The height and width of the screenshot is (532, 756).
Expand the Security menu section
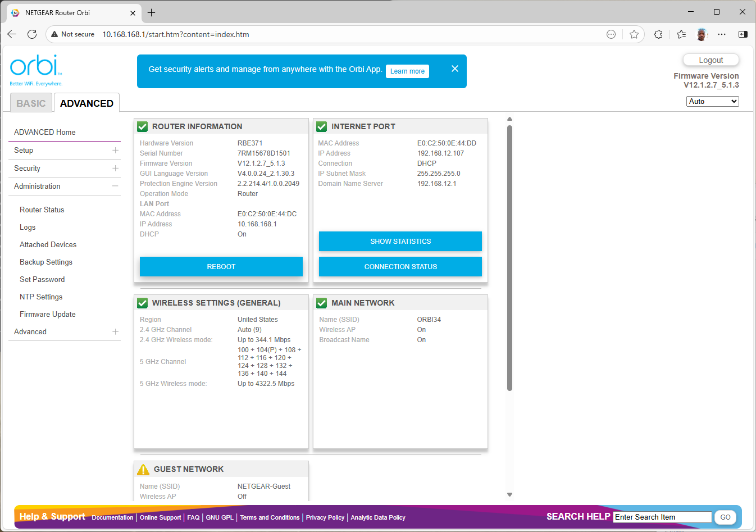(x=115, y=168)
